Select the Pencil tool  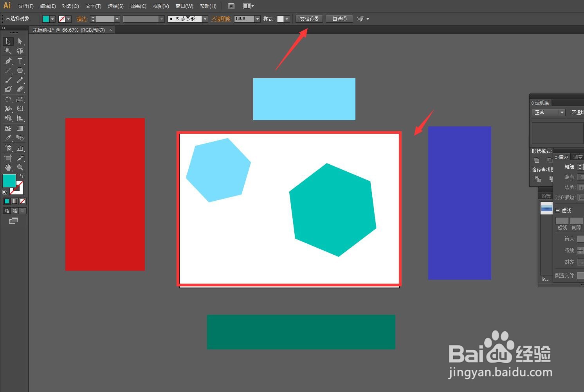coord(20,80)
